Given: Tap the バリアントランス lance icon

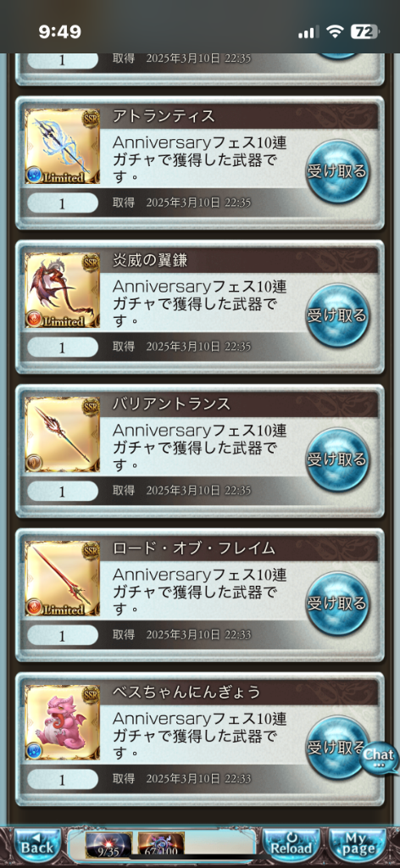Looking at the screenshot, I should (62, 435).
